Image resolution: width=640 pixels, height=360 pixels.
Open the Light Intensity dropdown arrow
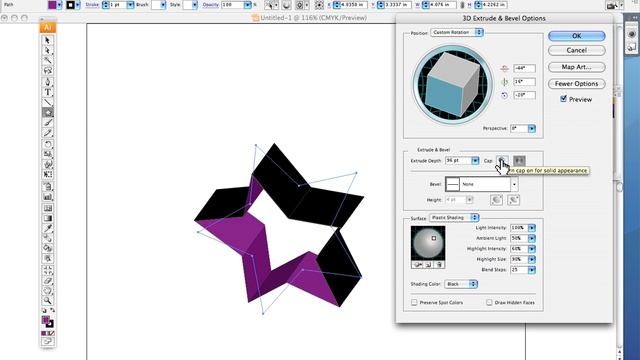click(531, 228)
